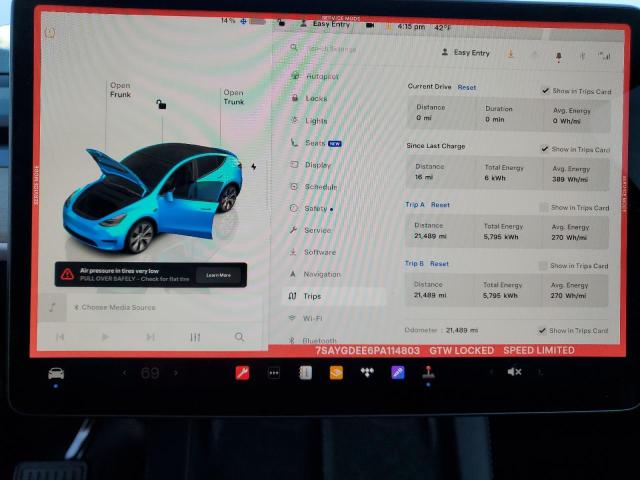Open Frunk from the car view

pyautogui.click(x=120, y=90)
